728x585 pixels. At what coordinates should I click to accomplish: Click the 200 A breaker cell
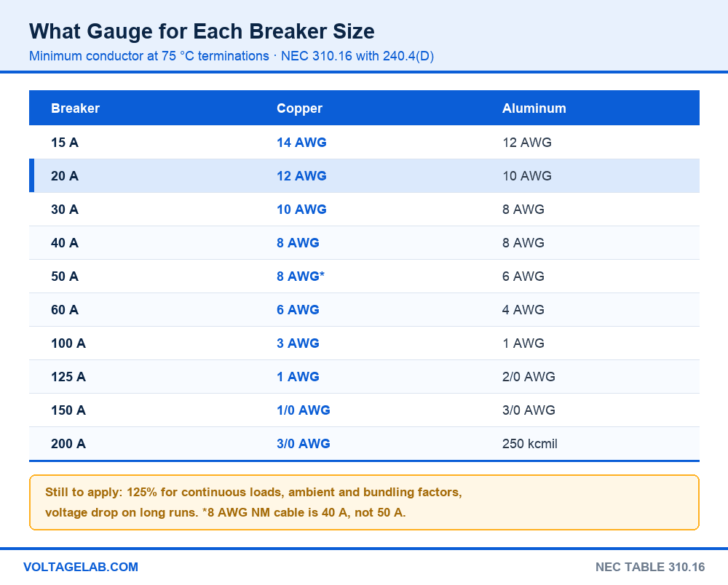[x=68, y=444]
